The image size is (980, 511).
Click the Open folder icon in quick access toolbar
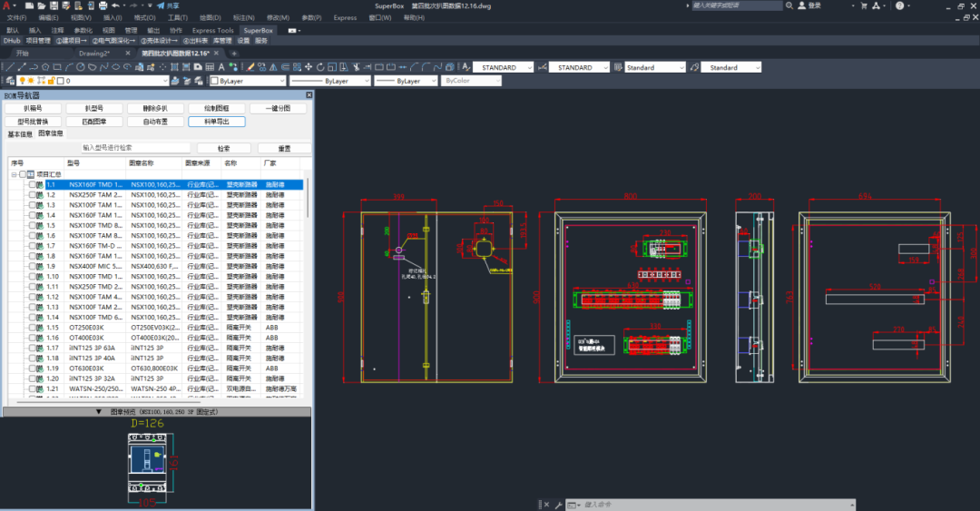[41, 5]
